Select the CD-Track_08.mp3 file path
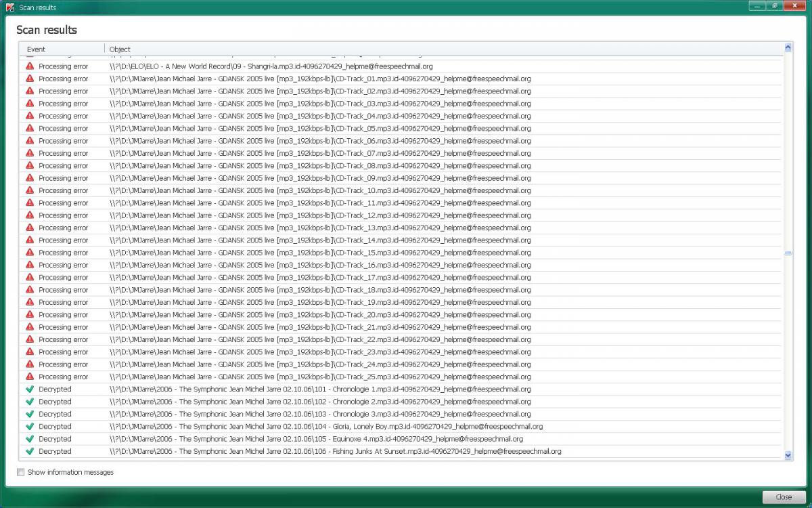 [x=320, y=165]
